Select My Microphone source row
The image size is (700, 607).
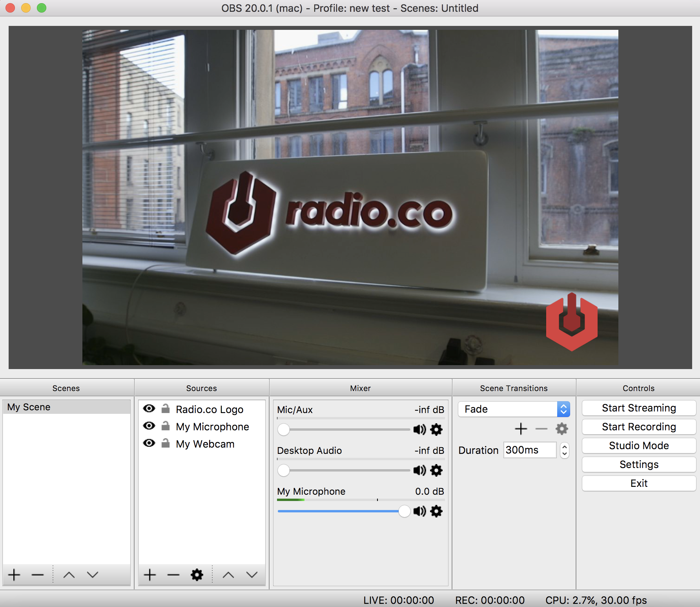tap(202, 426)
